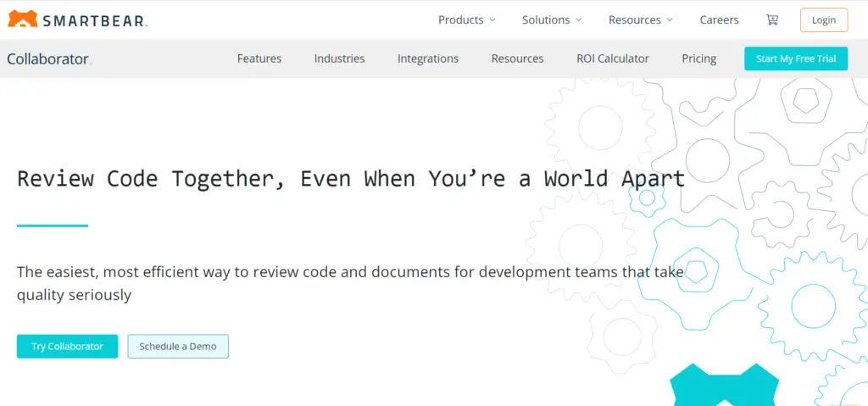The width and height of the screenshot is (868, 406).
Task: Open the ROI Calculator link
Action: click(613, 58)
